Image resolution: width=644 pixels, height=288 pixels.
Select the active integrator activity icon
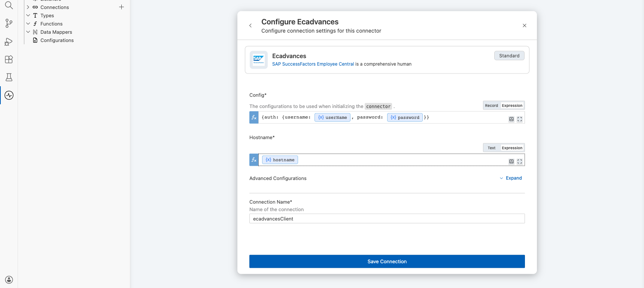click(9, 95)
